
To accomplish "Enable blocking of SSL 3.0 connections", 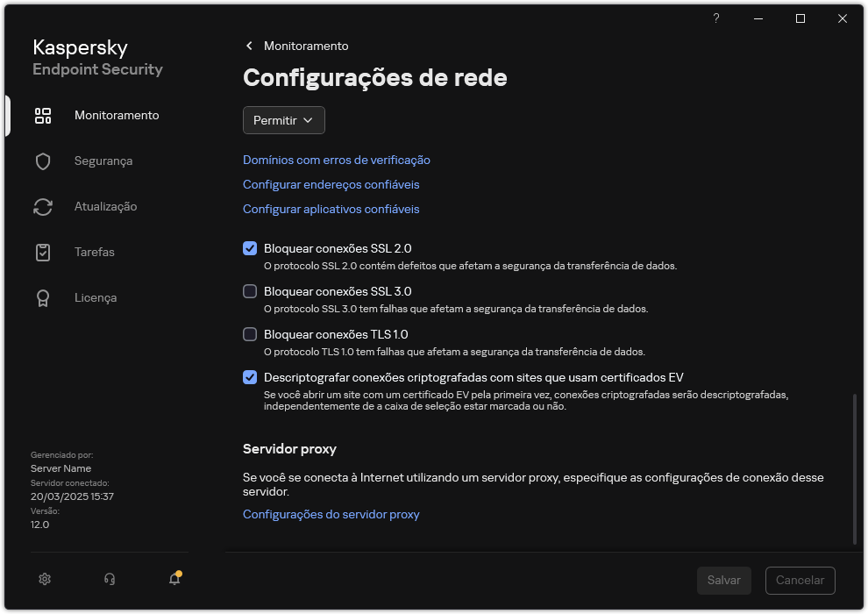I will pos(250,291).
